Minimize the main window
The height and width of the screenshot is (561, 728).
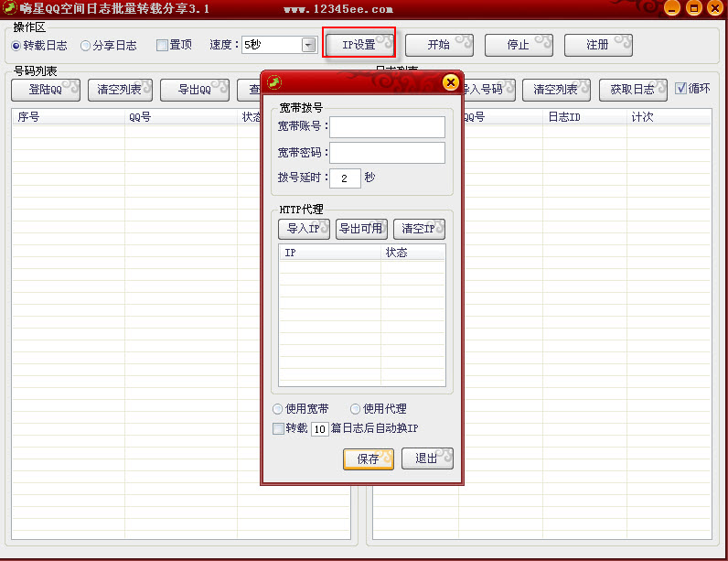tap(672, 8)
